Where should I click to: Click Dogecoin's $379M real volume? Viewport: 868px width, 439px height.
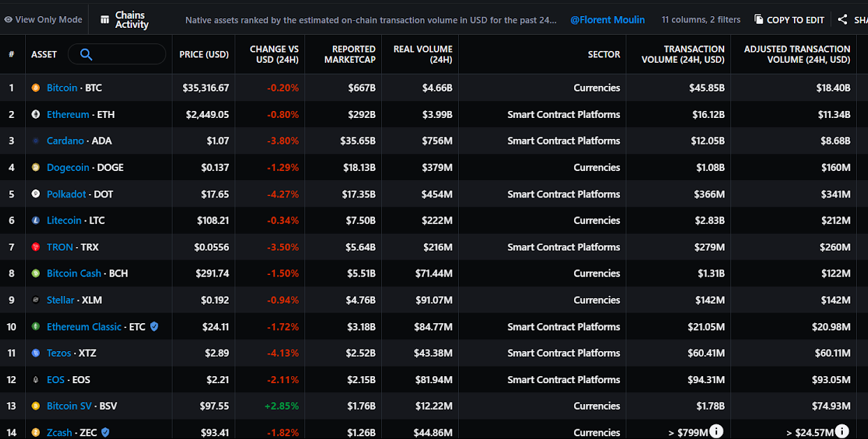click(x=437, y=168)
